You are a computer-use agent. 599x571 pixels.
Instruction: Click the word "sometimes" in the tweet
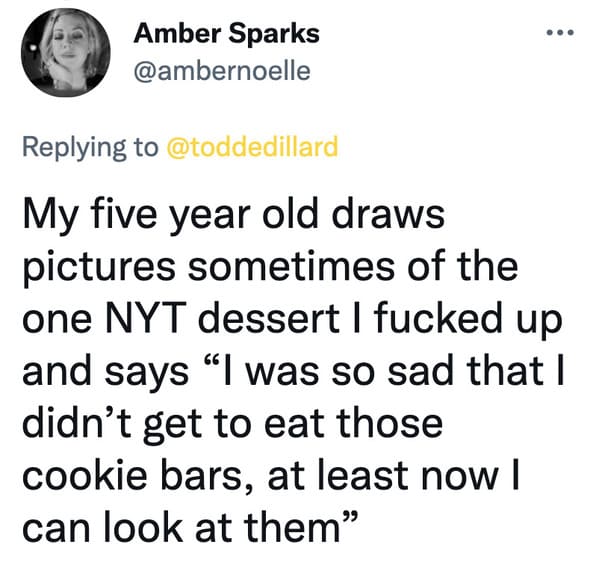291,267
